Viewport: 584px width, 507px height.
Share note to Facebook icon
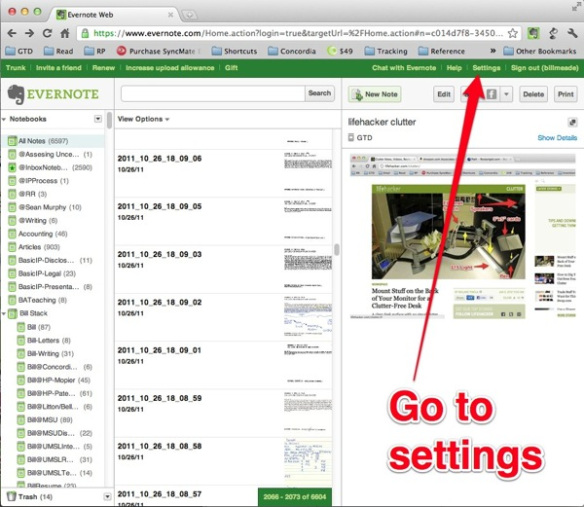pos(492,94)
